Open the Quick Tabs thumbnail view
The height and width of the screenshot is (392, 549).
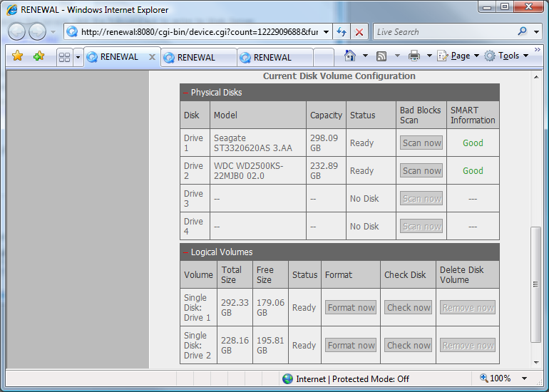coord(64,57)
